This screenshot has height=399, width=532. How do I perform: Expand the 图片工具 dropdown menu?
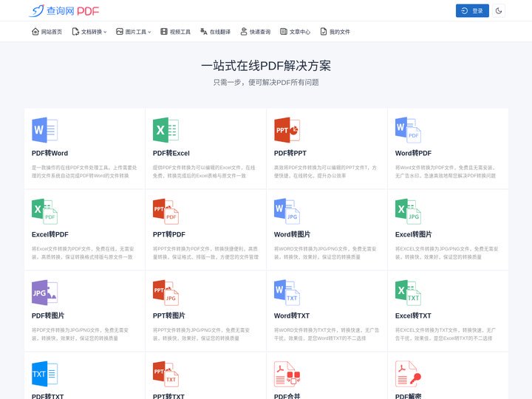click(x=134, y=32)
